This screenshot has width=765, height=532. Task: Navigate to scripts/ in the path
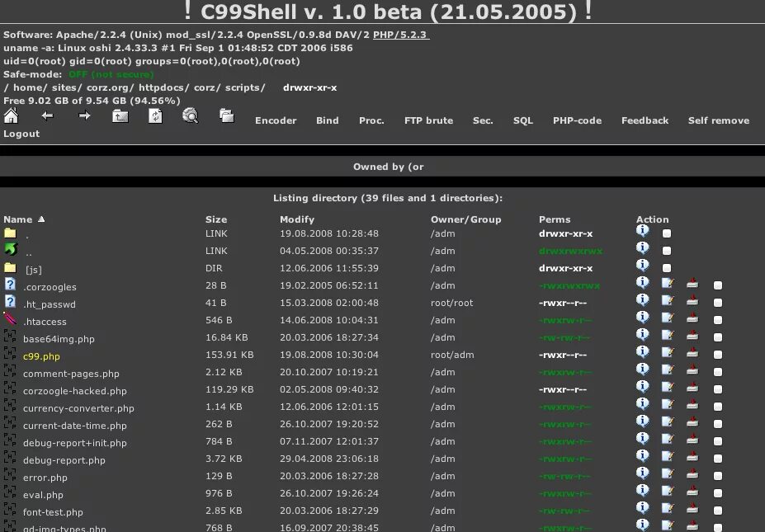(x=245, y=87)
